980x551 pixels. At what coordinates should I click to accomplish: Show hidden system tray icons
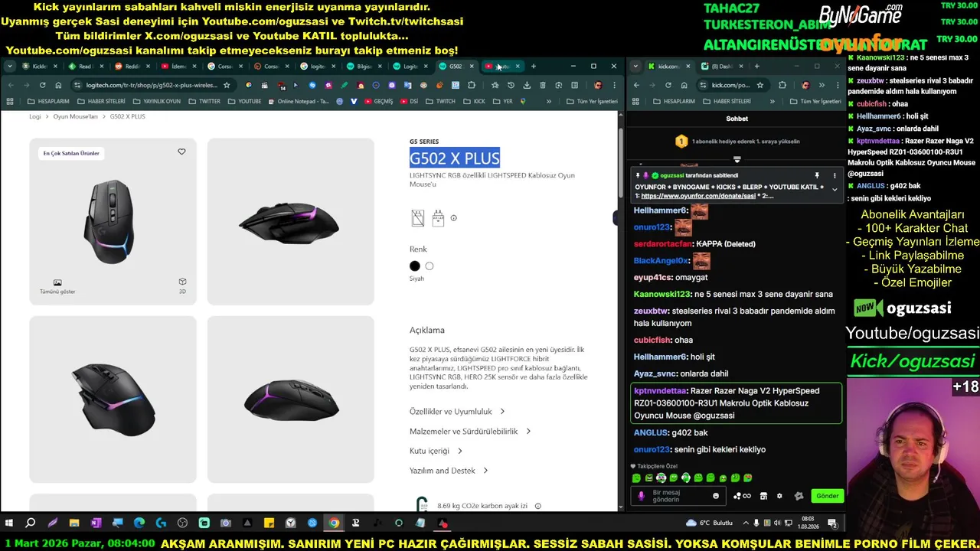746,523
